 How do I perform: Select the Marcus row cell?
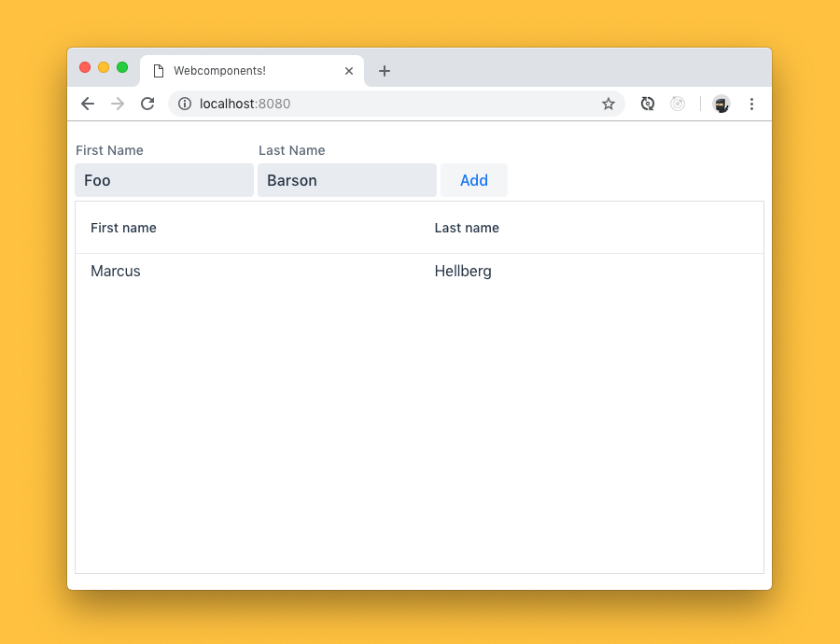pos(115,271)
